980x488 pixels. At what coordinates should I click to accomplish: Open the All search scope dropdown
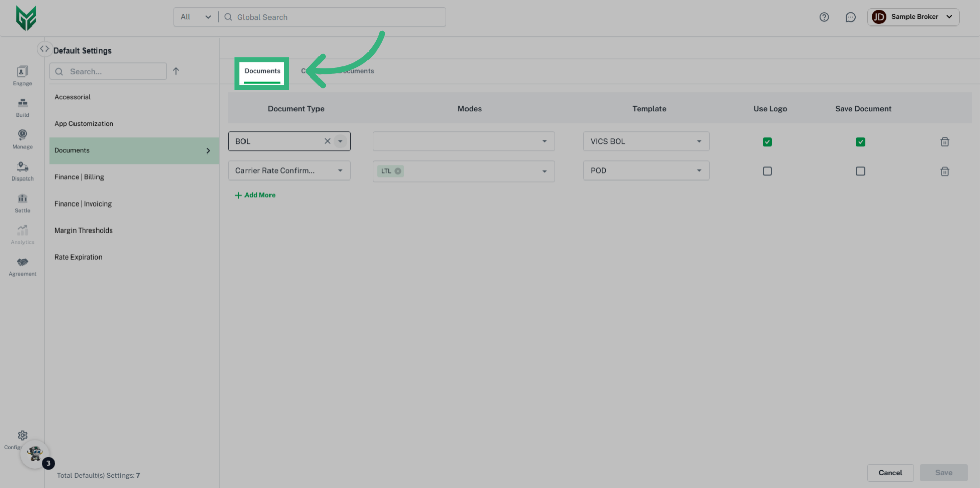click(x=195, y=16)
